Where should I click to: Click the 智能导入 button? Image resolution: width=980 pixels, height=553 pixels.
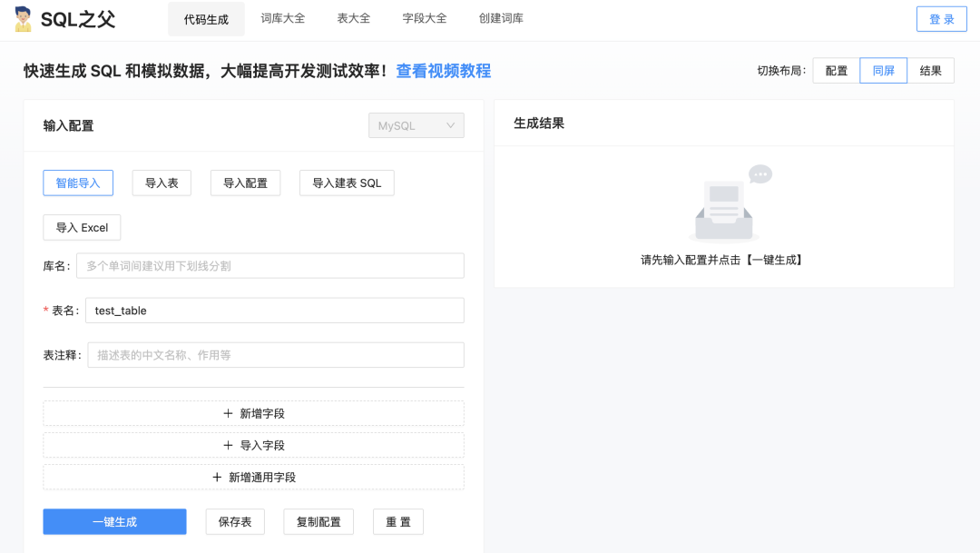point(78,183)
